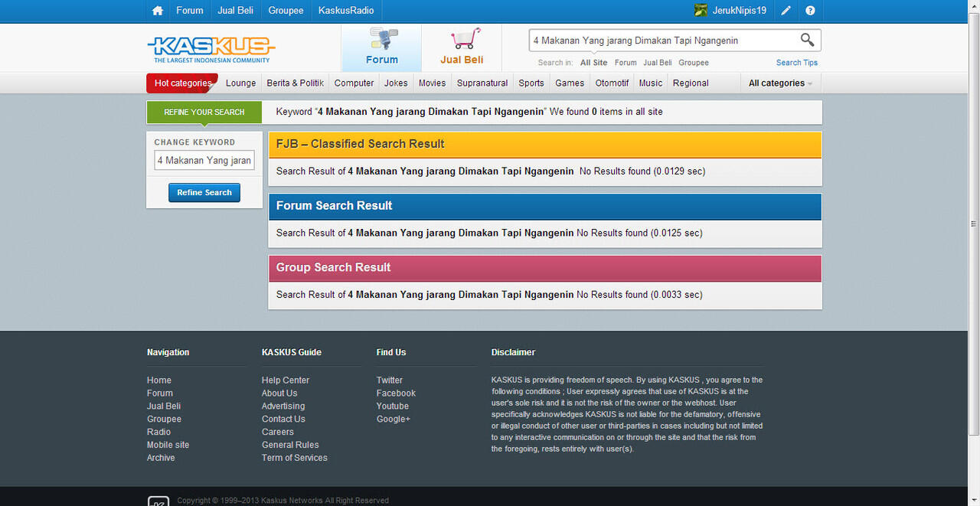Open the Forum section icon tab

(381, 47)
